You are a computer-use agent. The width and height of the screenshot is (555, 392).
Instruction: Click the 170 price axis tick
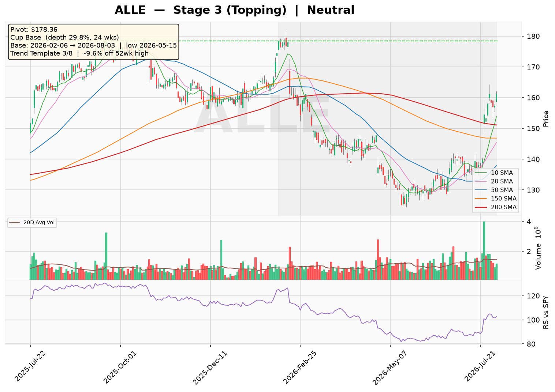pyautogui.click(x=533, y=67)
